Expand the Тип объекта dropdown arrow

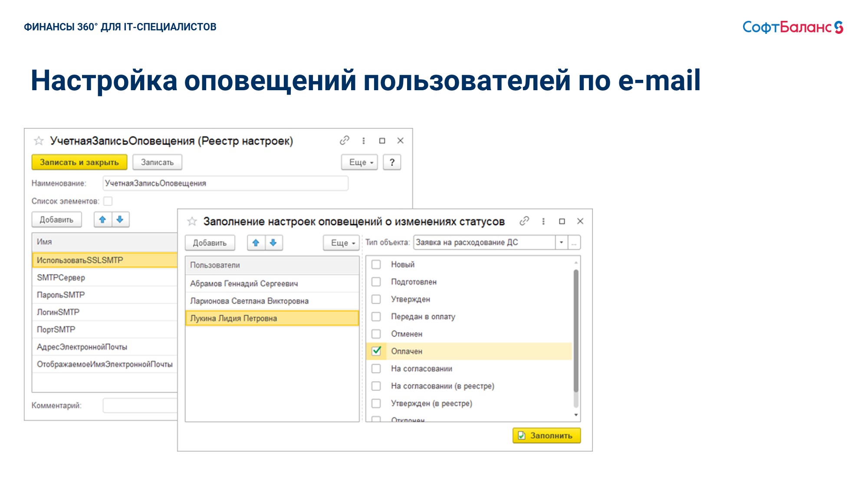(x=562, y=242)
